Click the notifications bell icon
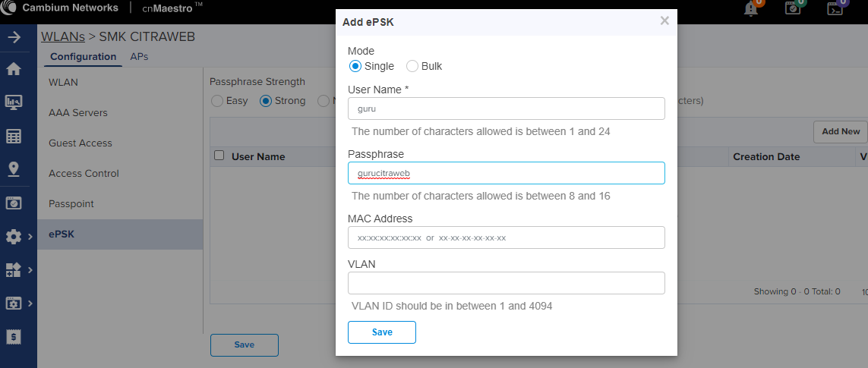This screenshot has width=868, height=368. [x=751, y=8]
